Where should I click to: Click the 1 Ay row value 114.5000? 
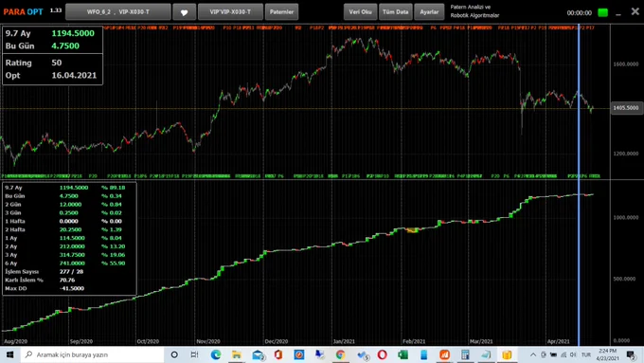coord(72,238)
